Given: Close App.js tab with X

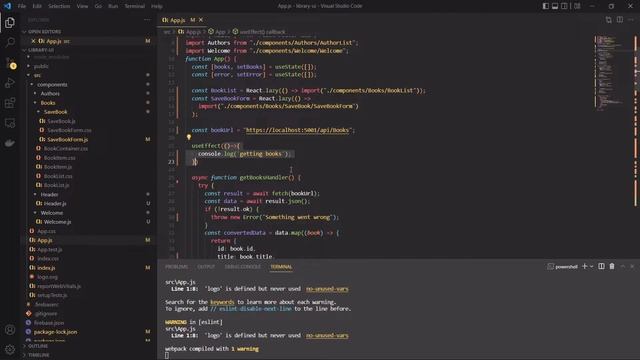Looking at the screenshot, I should pos(201,20).
